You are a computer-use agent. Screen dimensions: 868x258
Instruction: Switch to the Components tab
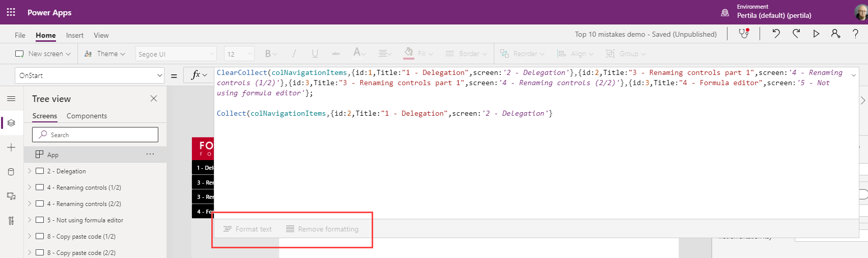[x=87, y=116]
